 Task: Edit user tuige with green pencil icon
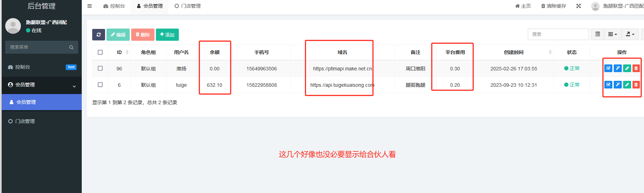[627, 85]
